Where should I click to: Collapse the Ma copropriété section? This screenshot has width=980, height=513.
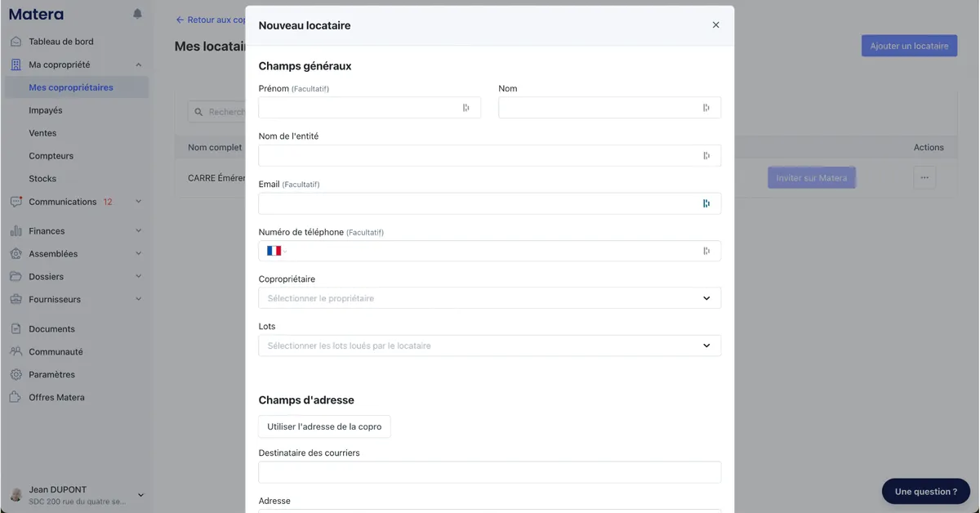click(138, 65)
